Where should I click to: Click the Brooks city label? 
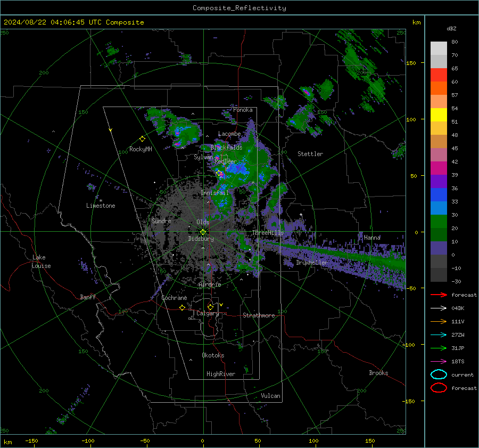point(378,373)
